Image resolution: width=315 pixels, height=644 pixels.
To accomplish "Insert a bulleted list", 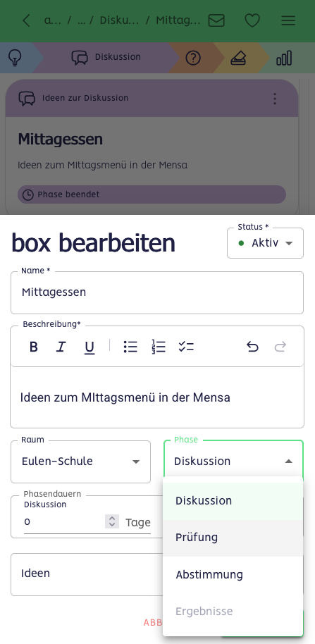I will (x=130, y=347).
